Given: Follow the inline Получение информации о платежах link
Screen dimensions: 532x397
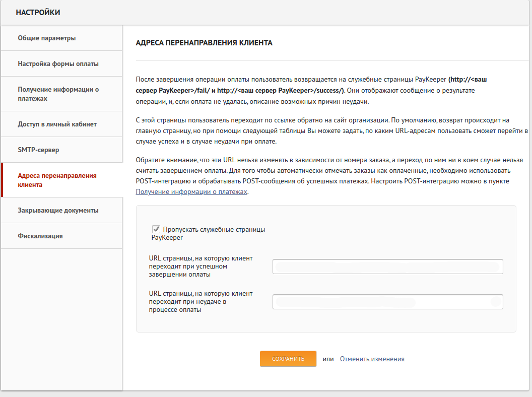Looking at the screenshot, I should (191, 192).
